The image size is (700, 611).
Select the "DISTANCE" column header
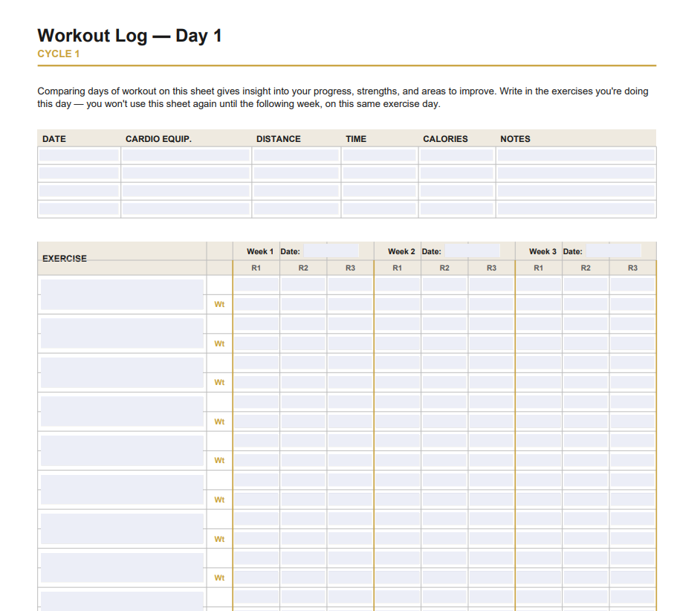click(279, 139)
